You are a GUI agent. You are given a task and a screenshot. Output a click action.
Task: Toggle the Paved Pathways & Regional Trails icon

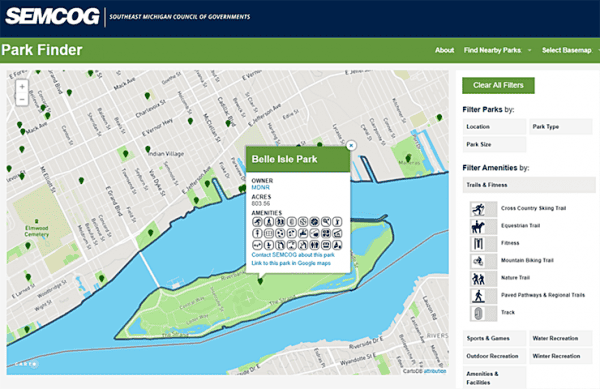(478, 296)
